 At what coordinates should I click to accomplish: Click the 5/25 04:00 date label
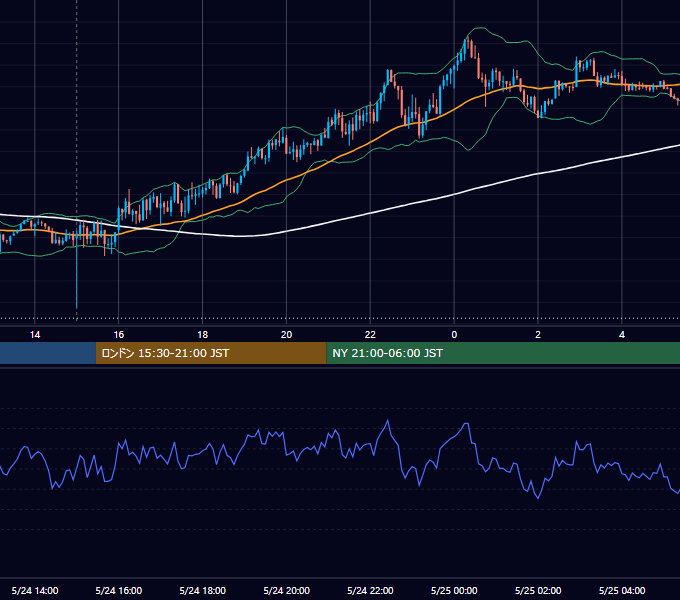pos(622,590)
